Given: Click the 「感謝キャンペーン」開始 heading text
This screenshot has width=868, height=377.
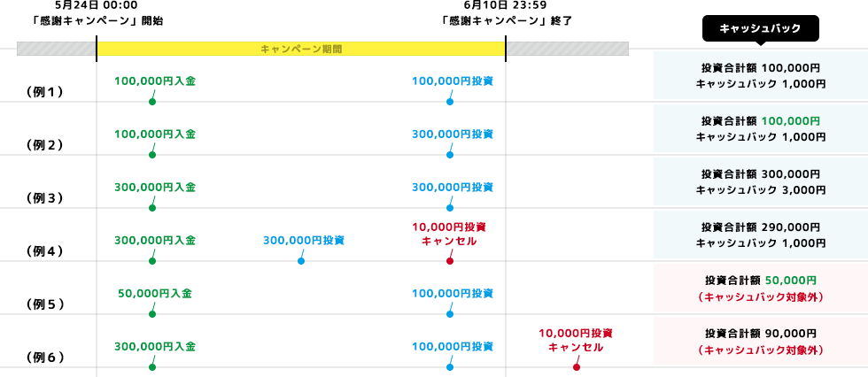Looking at the screenshot, I should [x=96, y=20].
